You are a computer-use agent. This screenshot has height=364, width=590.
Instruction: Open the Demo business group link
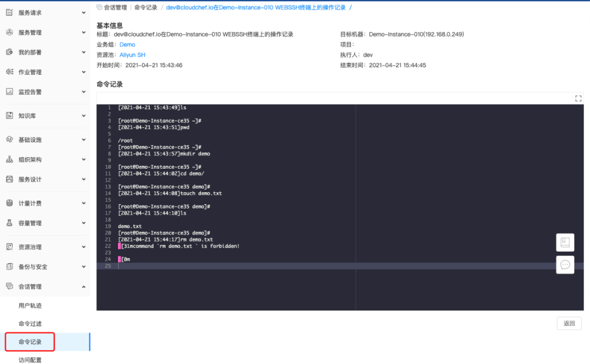point(127,44)
